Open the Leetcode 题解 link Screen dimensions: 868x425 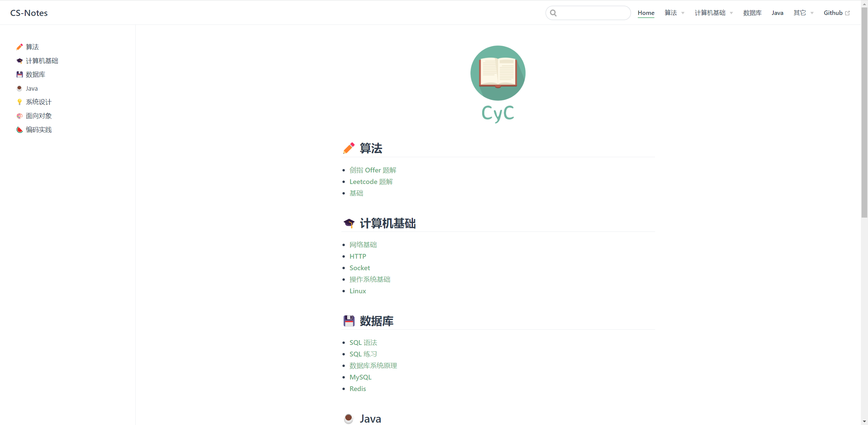coord(371,182)
